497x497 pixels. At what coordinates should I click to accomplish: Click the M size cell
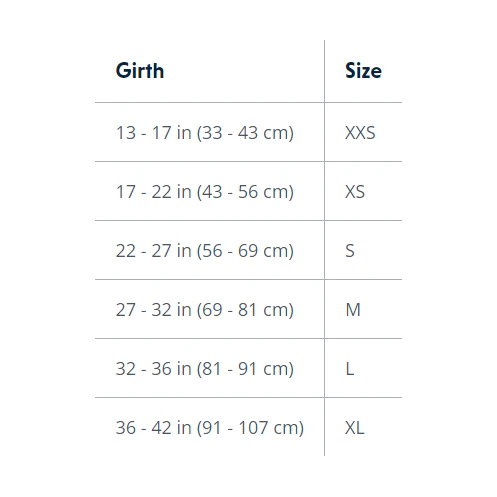(x=363, y=309)
